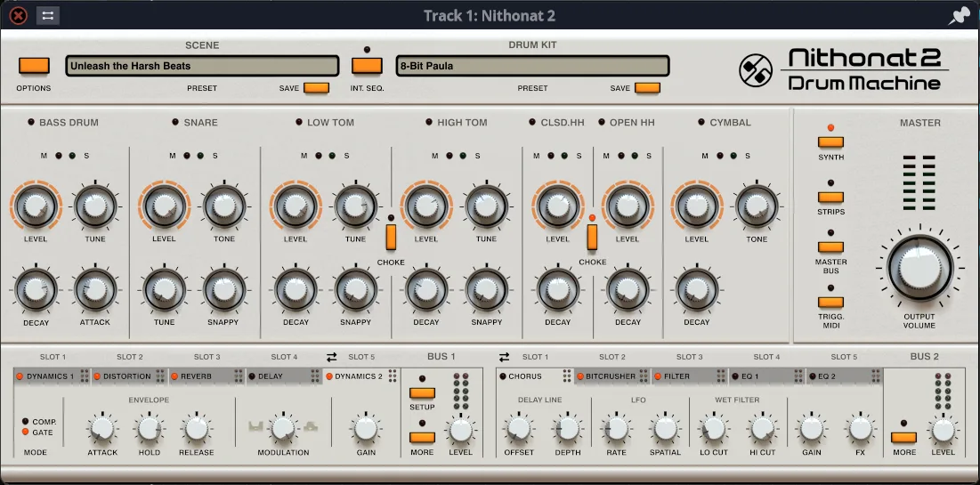The width and height of the screenshot is (980, 485).
Task: Click the Scene SAVE button
Action: click(x=316, y=88)
